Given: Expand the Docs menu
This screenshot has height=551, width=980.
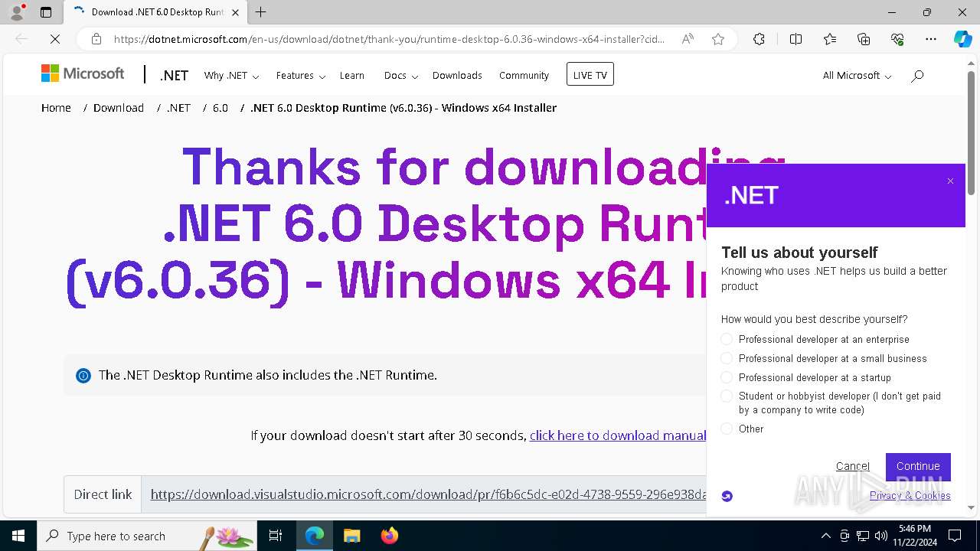Looking at the screenshot, I should tap(401, 75).
